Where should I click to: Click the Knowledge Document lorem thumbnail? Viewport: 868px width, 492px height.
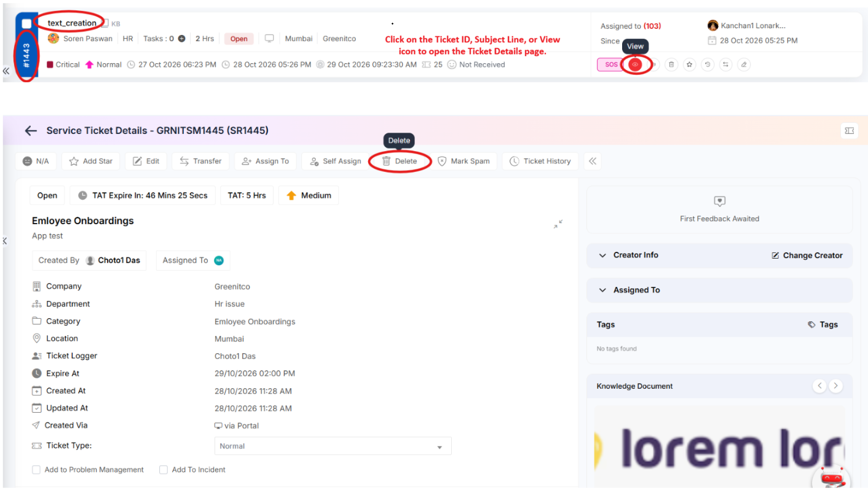(x=719, y=447)
